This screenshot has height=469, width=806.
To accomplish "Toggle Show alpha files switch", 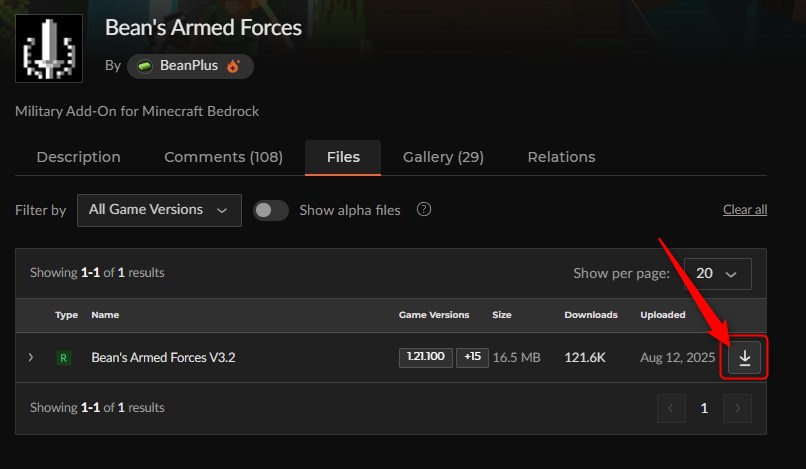I will 271,210.
